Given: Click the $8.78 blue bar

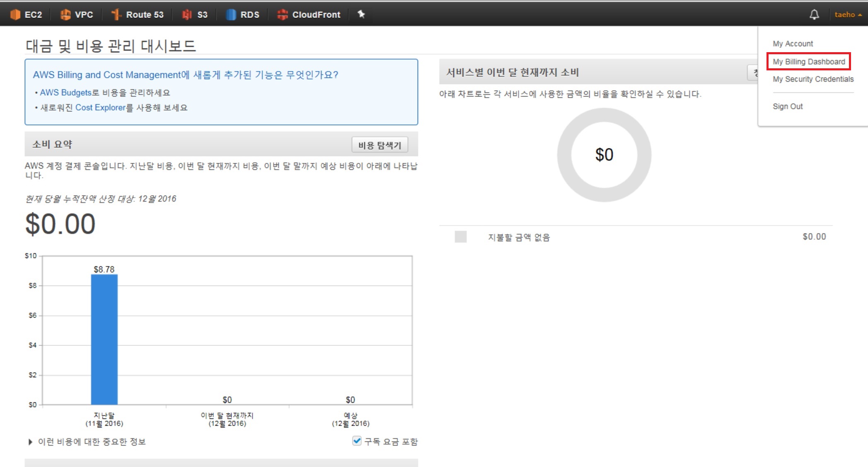Looking at the screenshot, I should (104, 339).
